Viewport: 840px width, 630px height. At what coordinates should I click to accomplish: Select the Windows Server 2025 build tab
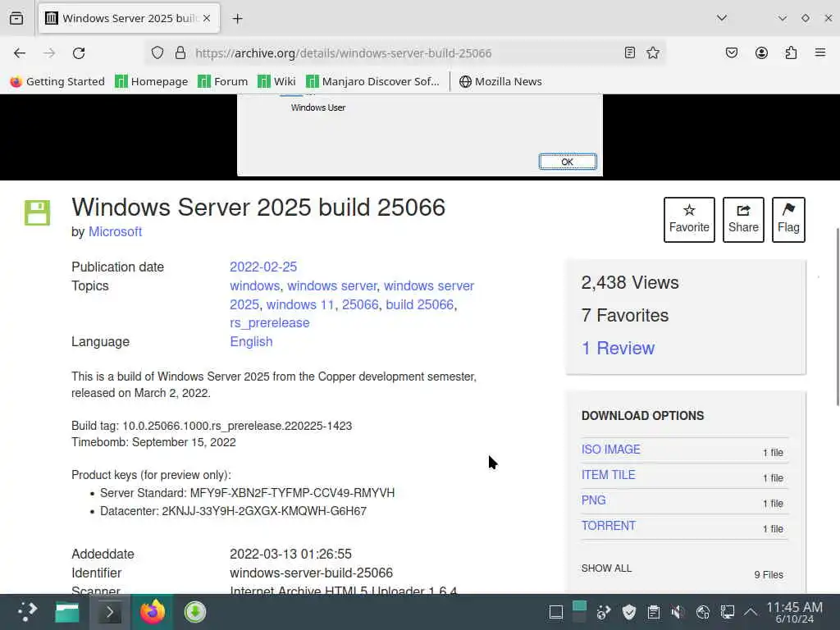(129, 18)
